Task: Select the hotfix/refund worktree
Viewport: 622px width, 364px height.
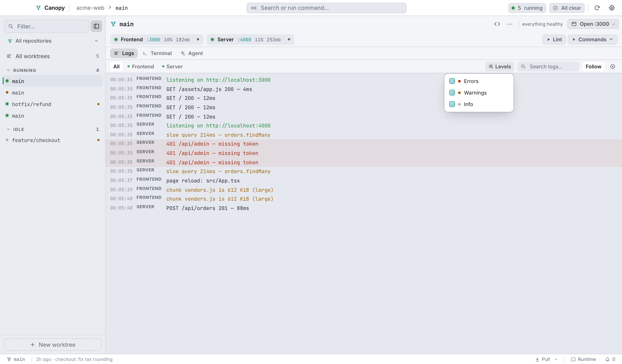Action: coord(53,104)
